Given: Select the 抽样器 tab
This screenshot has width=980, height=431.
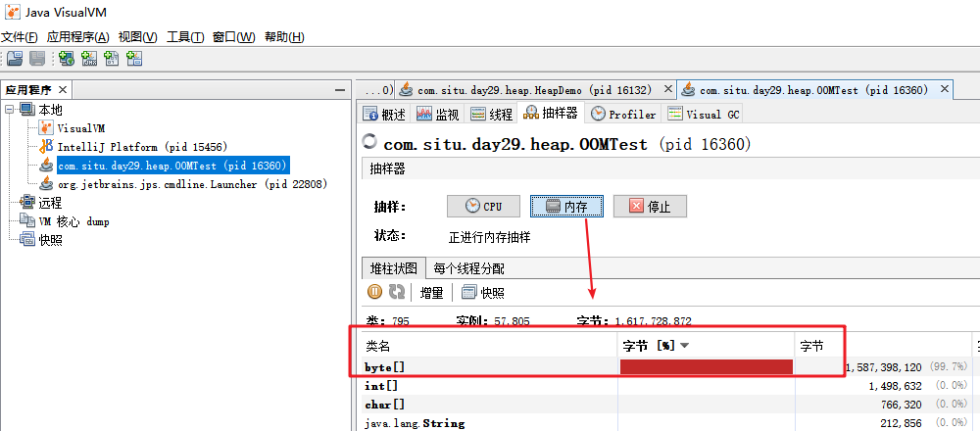Looking at the screenshot, I should click(551, 113).
